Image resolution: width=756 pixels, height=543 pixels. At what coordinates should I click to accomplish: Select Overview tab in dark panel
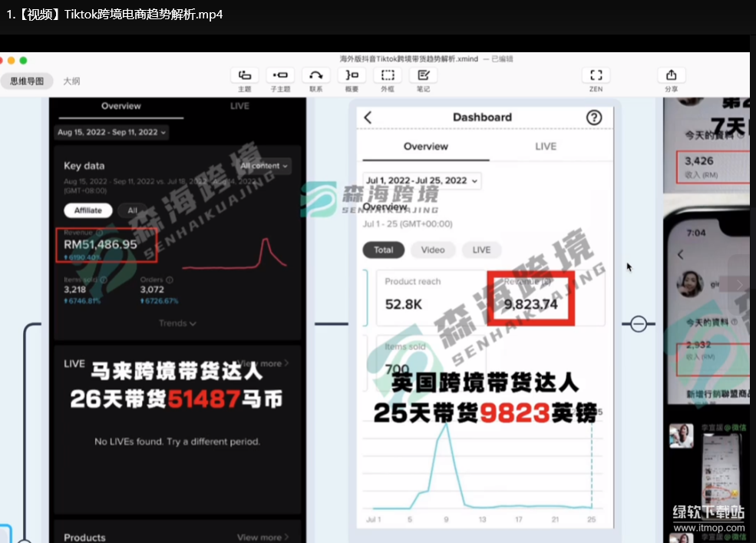click(121, 106)
